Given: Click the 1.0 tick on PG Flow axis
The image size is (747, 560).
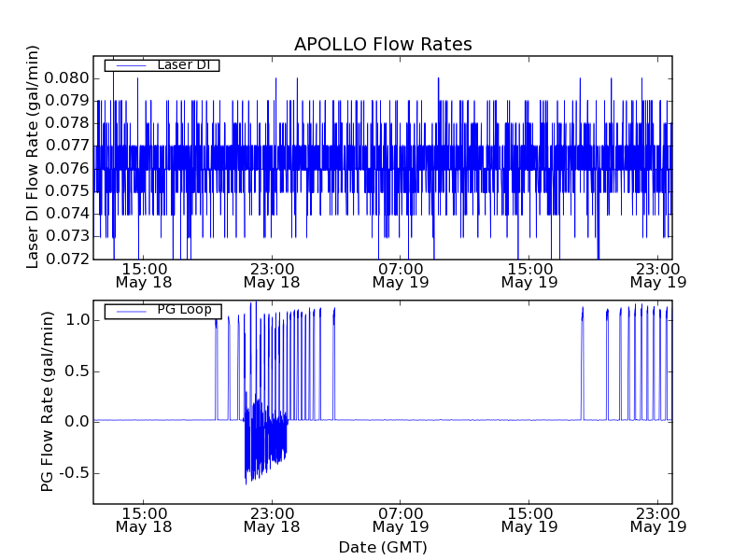Looking at the screenshot, I should click(x=77, y=319).
